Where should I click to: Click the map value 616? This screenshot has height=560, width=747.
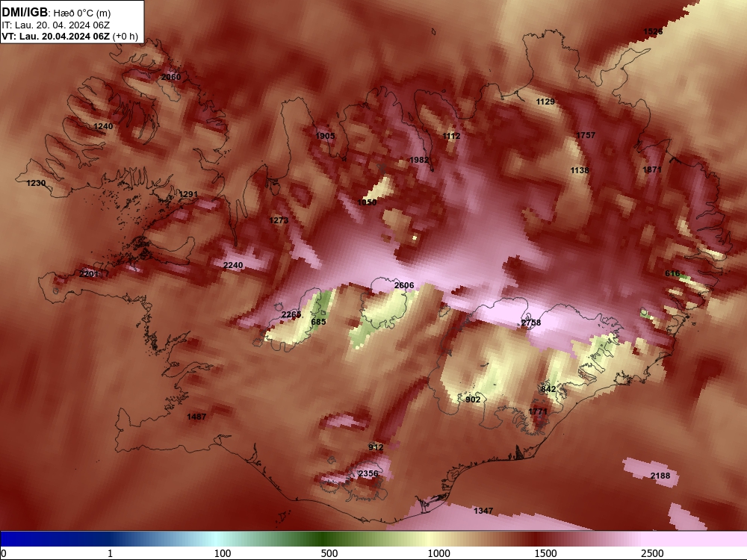672,273
